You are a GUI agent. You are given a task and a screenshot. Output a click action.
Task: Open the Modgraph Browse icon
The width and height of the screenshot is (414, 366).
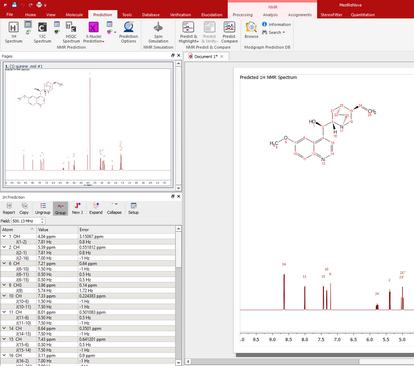pos(251,30)
